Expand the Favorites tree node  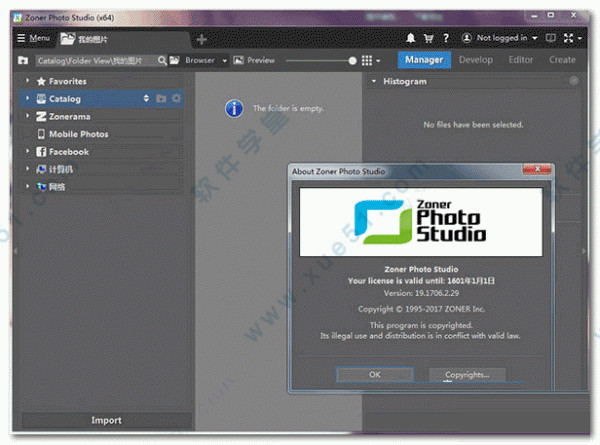(27, 81)
